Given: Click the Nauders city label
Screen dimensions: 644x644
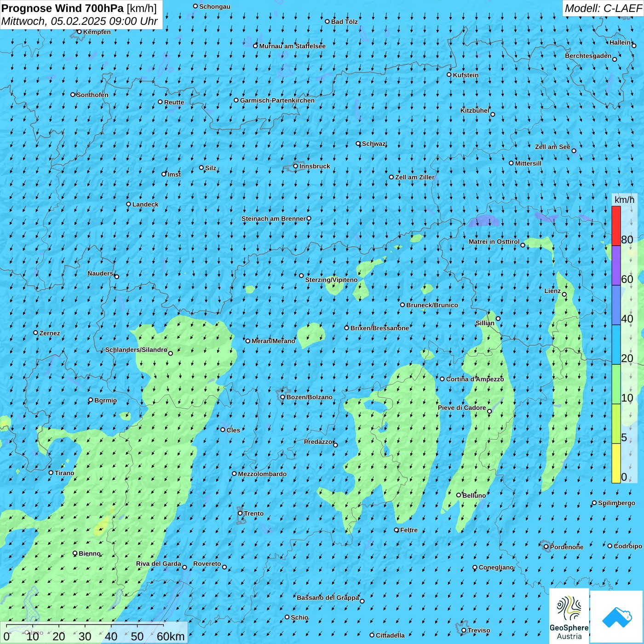Looking at the screenshot, I should [x=100, y=273].
